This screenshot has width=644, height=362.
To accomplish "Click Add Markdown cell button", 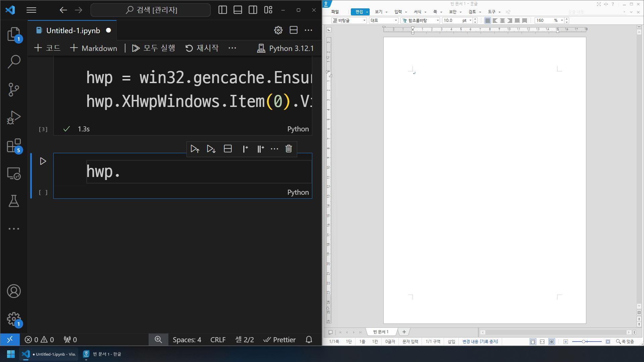I will click(93, 48).
